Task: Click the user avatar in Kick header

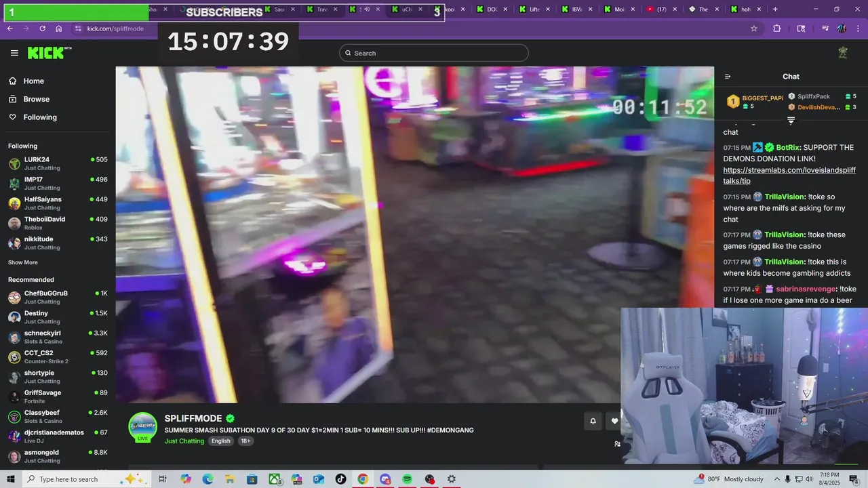Action: [843, 53]
